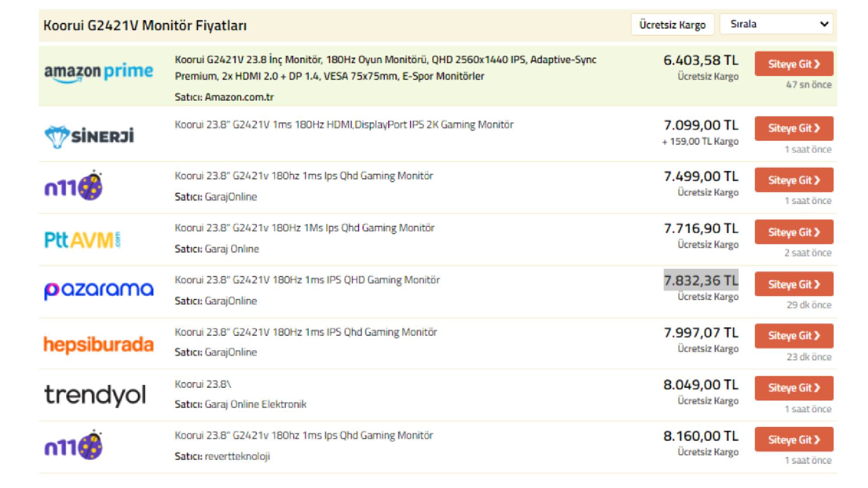Open the Sinerji Koorui HDMI,DisplayPort IPS 2K title
This screenshot has width=868, height=488.
(x=344, y=125)
